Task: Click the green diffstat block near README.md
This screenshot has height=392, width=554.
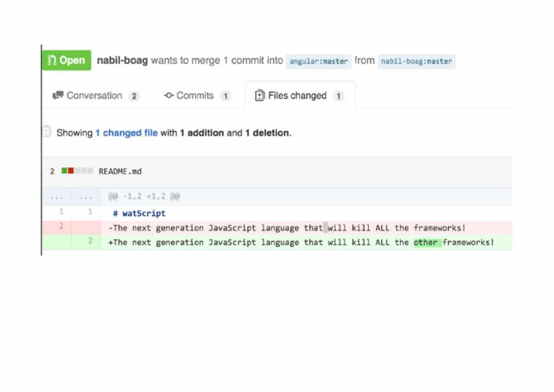Action: click(x=65, y=171)
